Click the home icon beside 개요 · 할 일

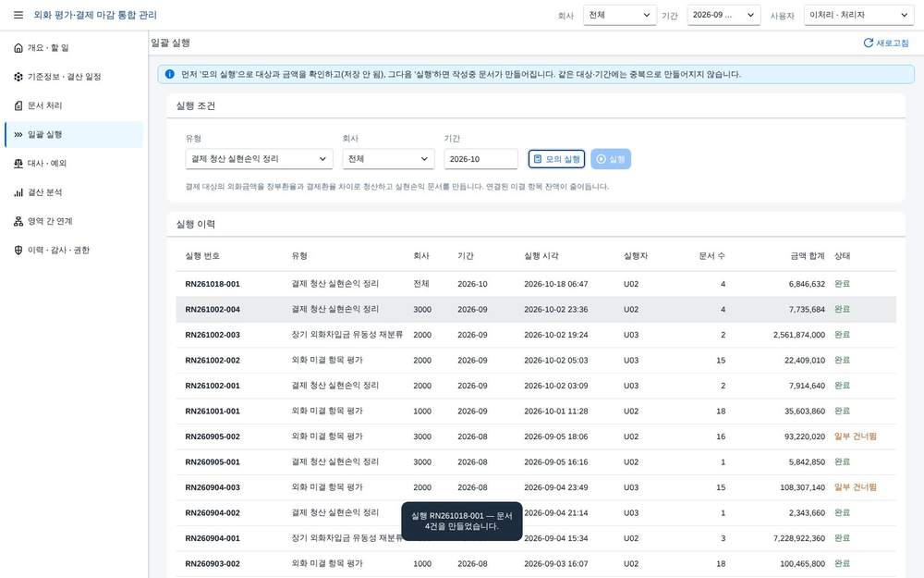pos(18,48)
